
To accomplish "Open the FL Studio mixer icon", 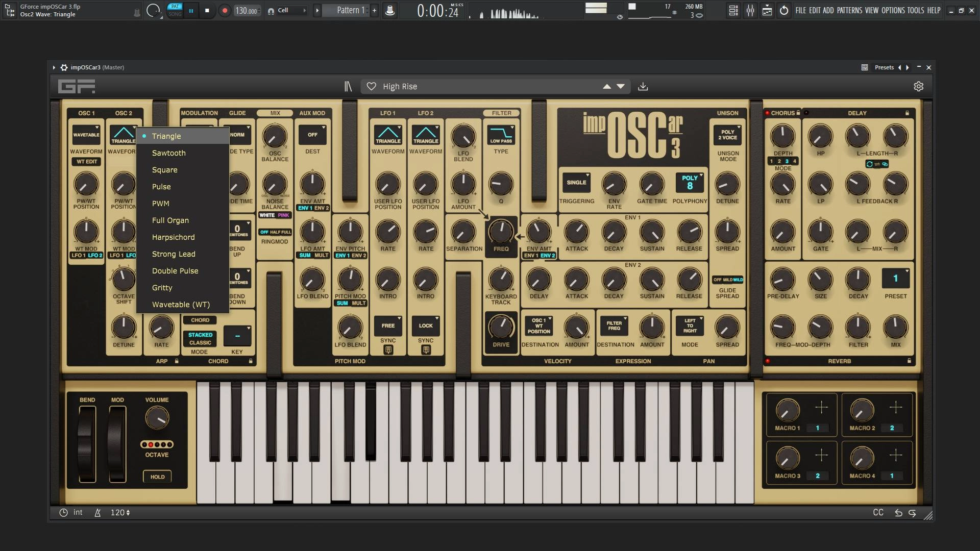I will coord(750,10).
